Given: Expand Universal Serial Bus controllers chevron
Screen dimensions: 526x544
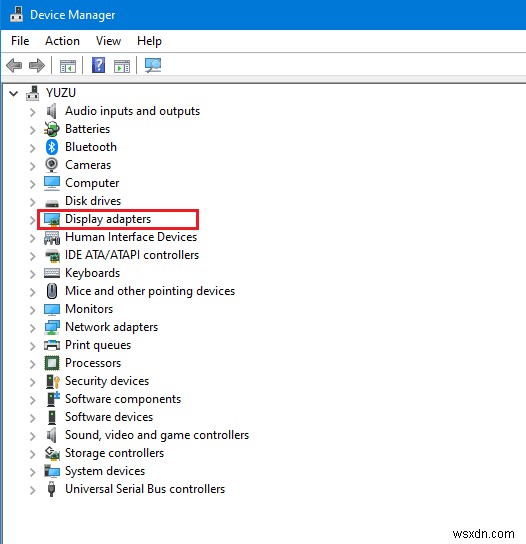Looking at the screenshot, I should tap(33, 490).
